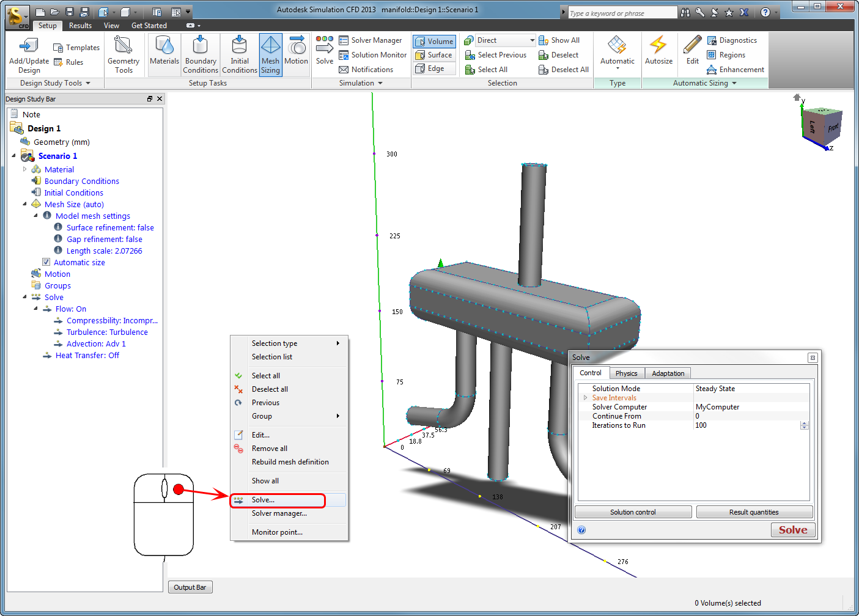
Task: Click the Solution control button
Action: point(633,512)
